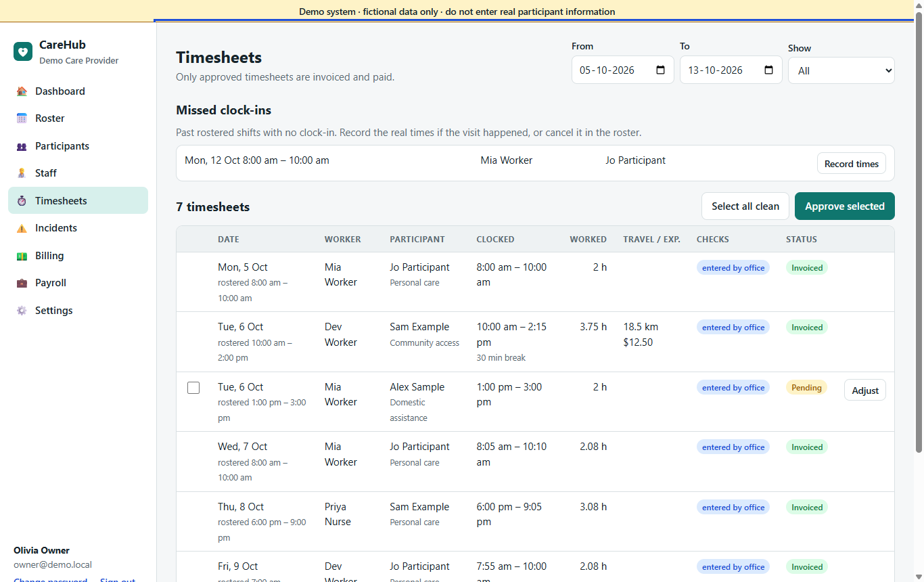Click the PARTICIPANT column header
This screenshot has width=924, height=582.
417,240
